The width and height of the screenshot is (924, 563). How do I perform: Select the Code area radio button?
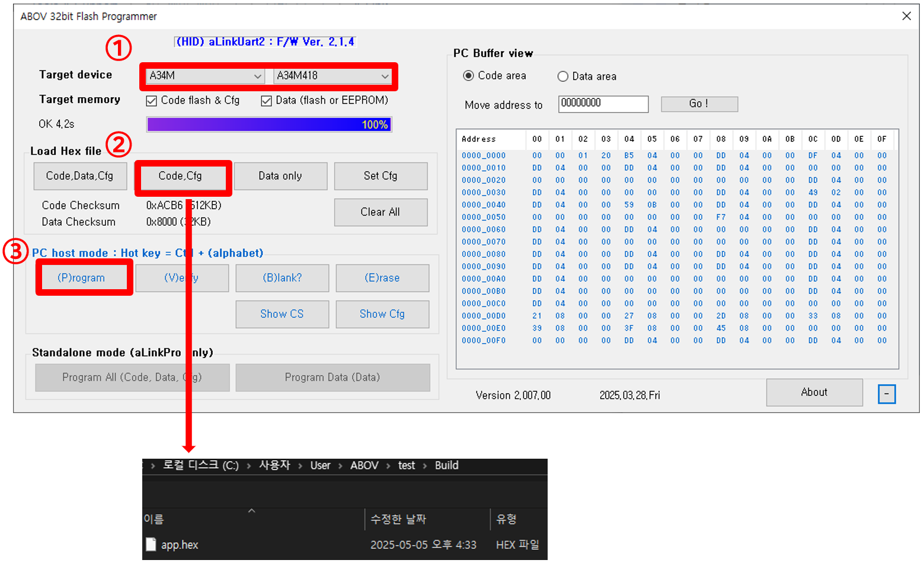coord(468,76)
